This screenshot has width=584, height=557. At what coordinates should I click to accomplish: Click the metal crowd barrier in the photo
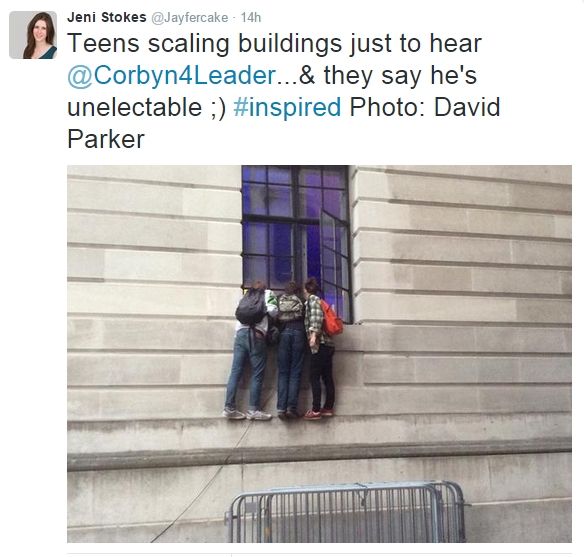point(345,512)
